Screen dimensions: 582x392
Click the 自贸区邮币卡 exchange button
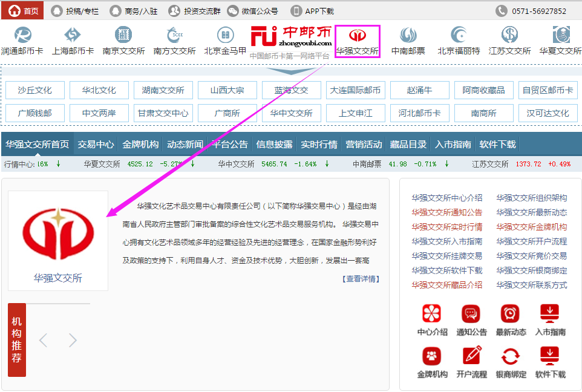pyautogui.click(x=548, y=90)
